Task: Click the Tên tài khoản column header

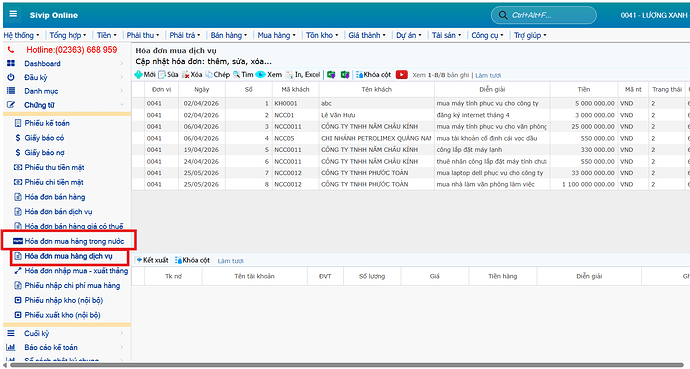Action: click(254, 276)
